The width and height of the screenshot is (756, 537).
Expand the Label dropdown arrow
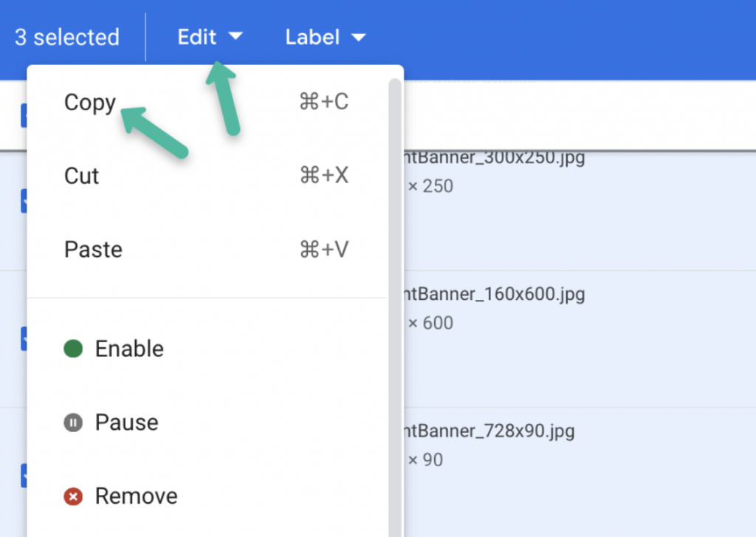coord(359,37)
